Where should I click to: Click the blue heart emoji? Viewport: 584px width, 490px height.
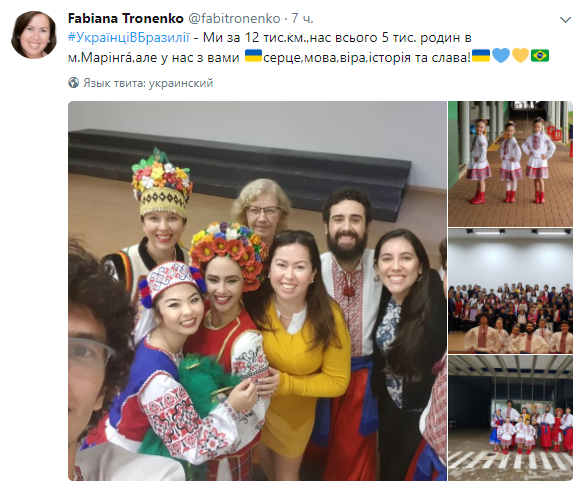(501, 56)
